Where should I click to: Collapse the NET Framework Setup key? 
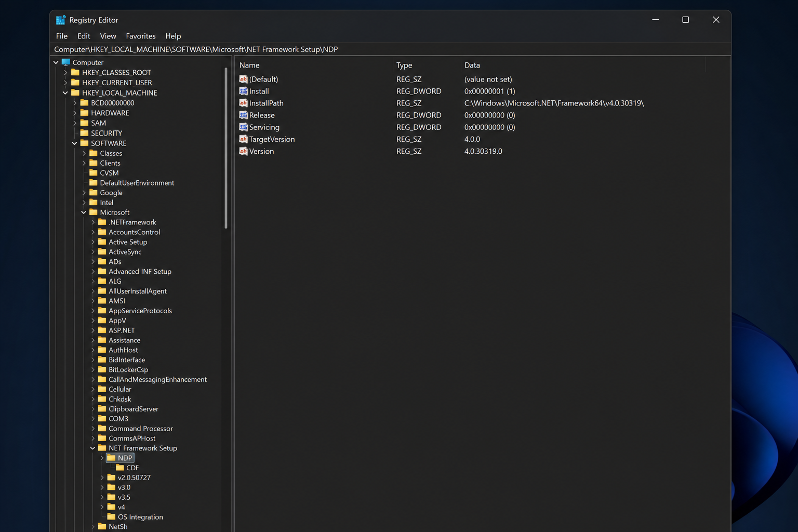92,448
